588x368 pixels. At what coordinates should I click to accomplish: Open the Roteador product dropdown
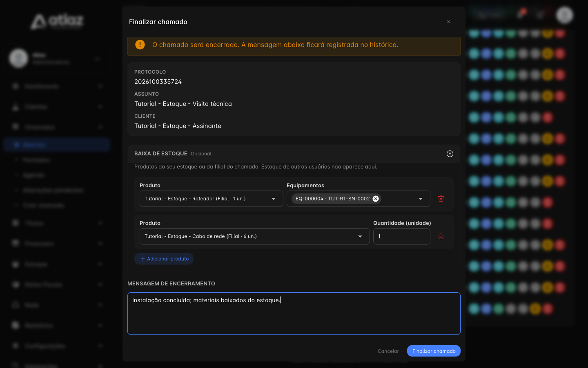tap(212, 199)
